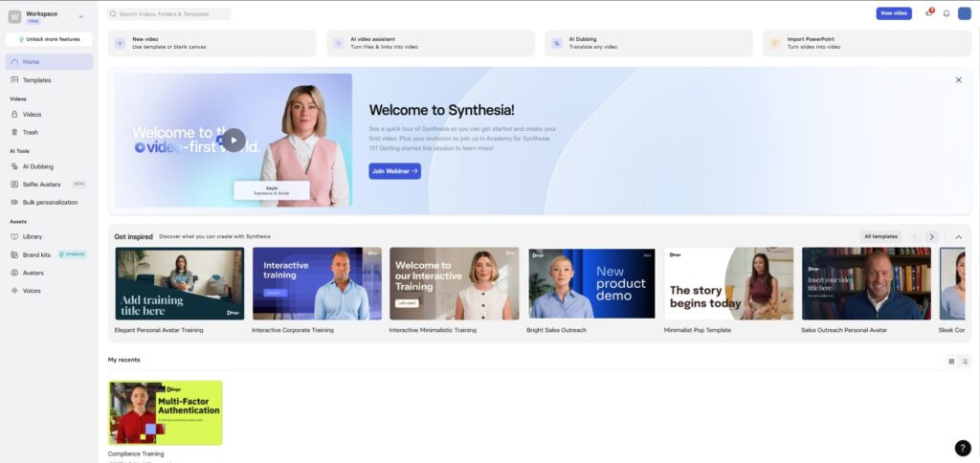Open Templates from the sidebar
The height and width of the screenshot is (463, 980).
[49, 80]
